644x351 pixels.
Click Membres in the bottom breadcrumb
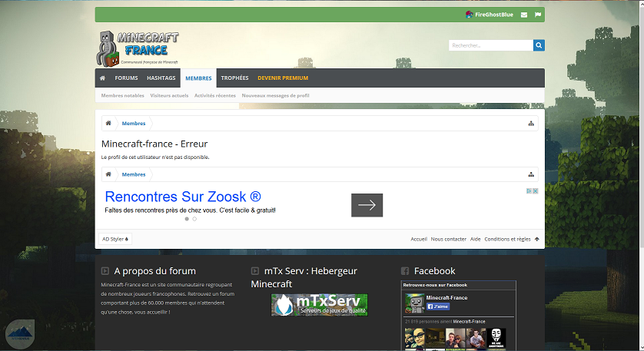pos(134,175)
